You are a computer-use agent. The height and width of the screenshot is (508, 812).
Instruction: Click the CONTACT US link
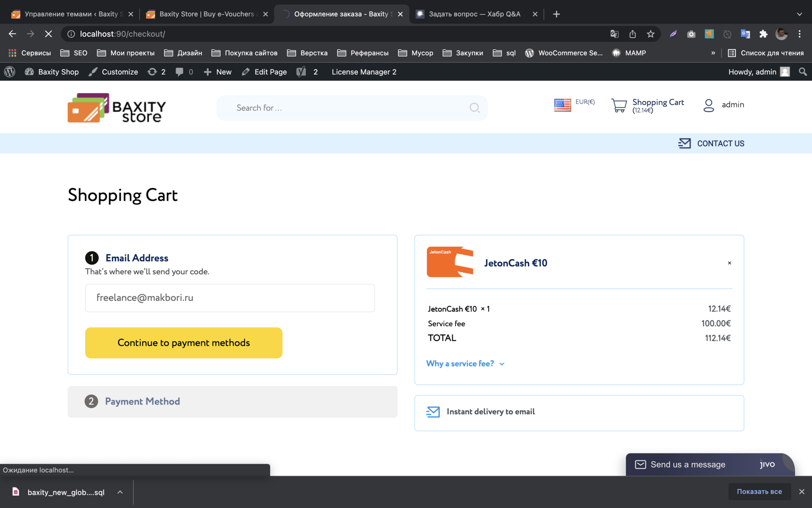coord(721,144)
